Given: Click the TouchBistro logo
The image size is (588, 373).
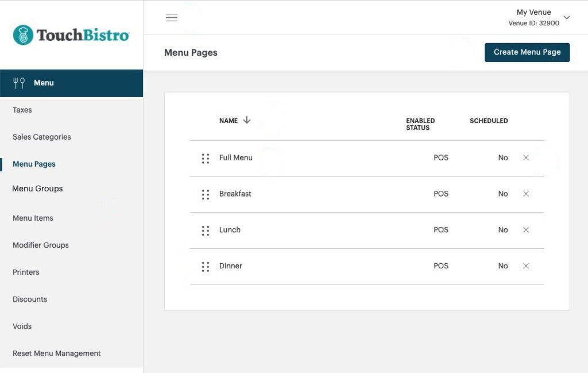Looking at the screenshot, I should 71,35.
